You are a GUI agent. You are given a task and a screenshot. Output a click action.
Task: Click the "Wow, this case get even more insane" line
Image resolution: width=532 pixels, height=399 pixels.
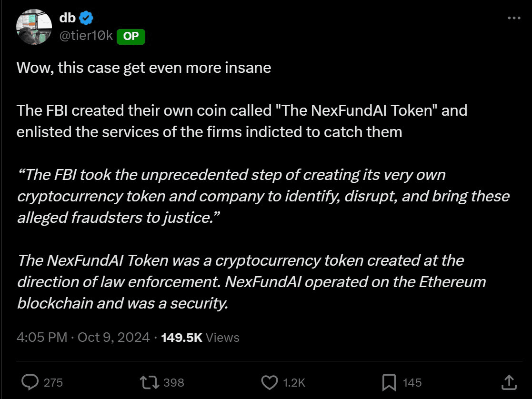[144, 68]
